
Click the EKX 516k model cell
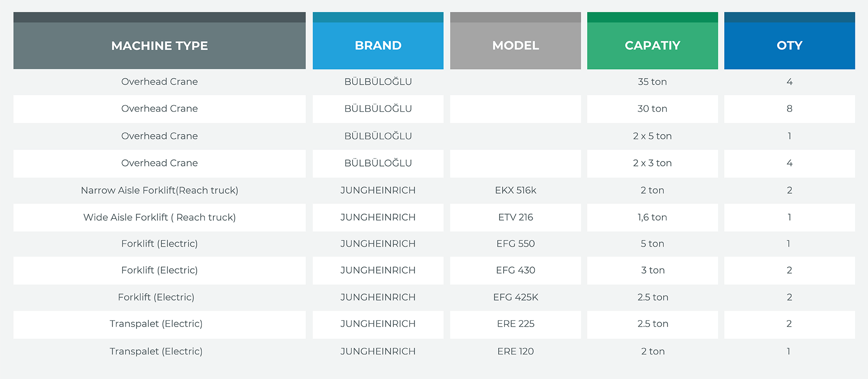coord(515,190)
